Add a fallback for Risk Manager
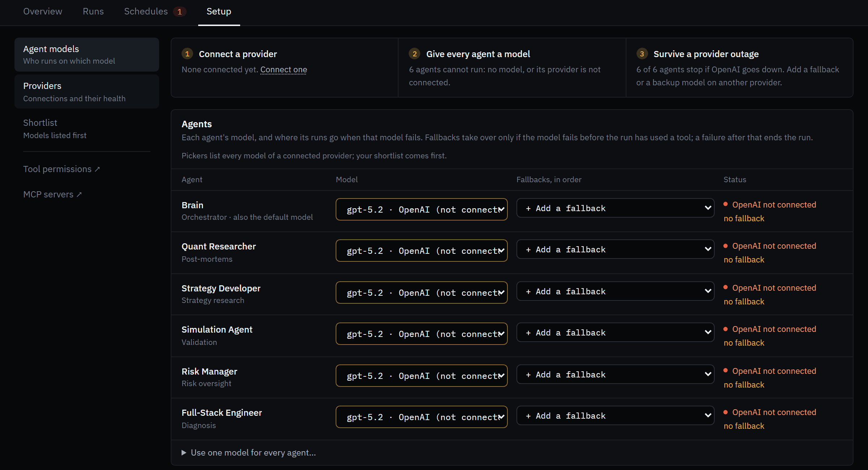Viewport: 868px width, 470px height. click(x=615, y=375)
